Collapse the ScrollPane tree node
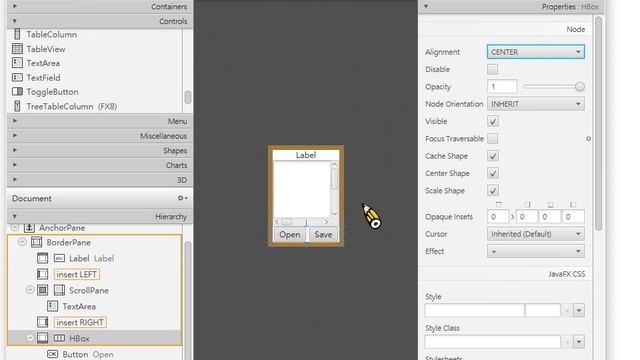Screen dimensions: 640x360 pyautogui.click(x=30, y=290)
